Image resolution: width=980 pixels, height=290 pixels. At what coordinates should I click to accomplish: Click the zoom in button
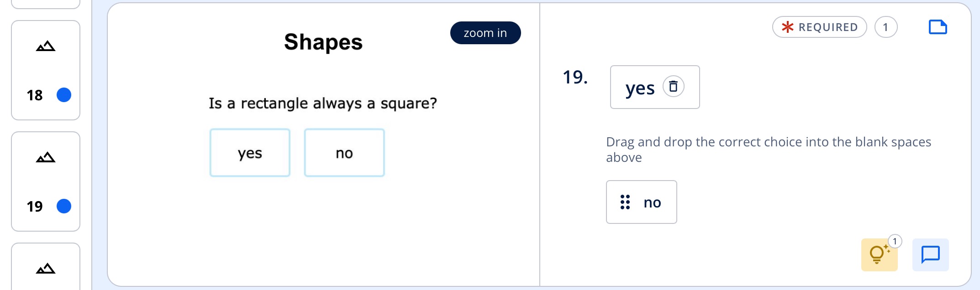(485, 33)
